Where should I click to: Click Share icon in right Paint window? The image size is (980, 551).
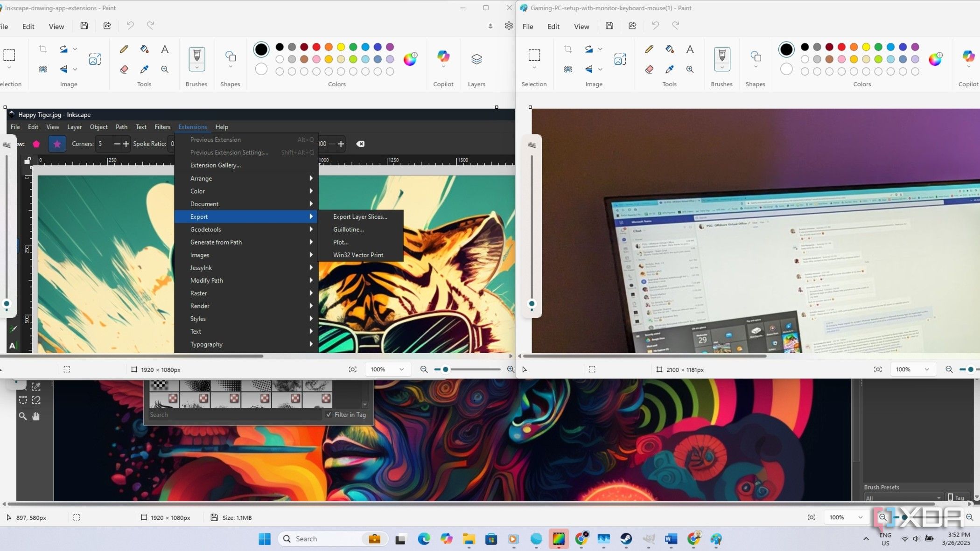point(632,26)
